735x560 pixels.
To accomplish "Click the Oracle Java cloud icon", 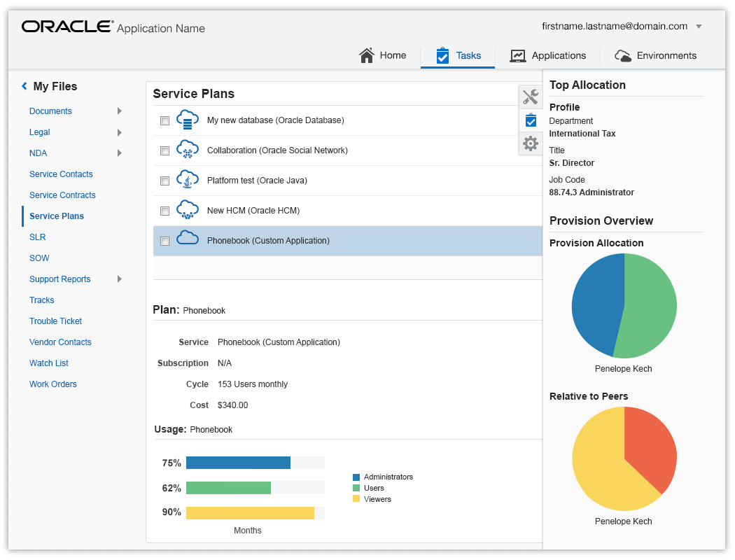I will coord(188,179).
